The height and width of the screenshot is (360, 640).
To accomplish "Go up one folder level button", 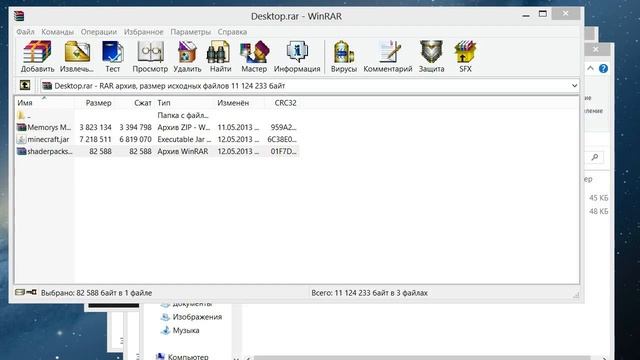I will (x=25, y=85).
